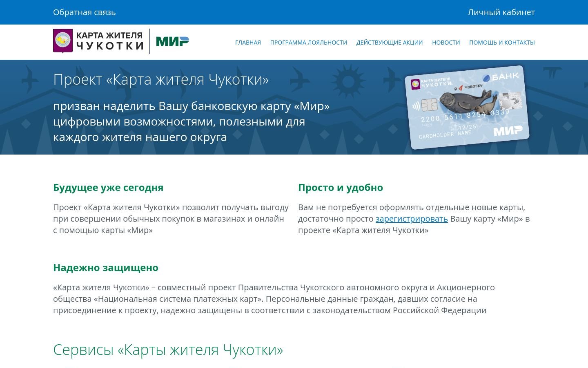Open ПРОГРАММА ЛОЯЛЬНОСТИ menu item
This screenshot has width=588, height=368.
tap(309, 43)
